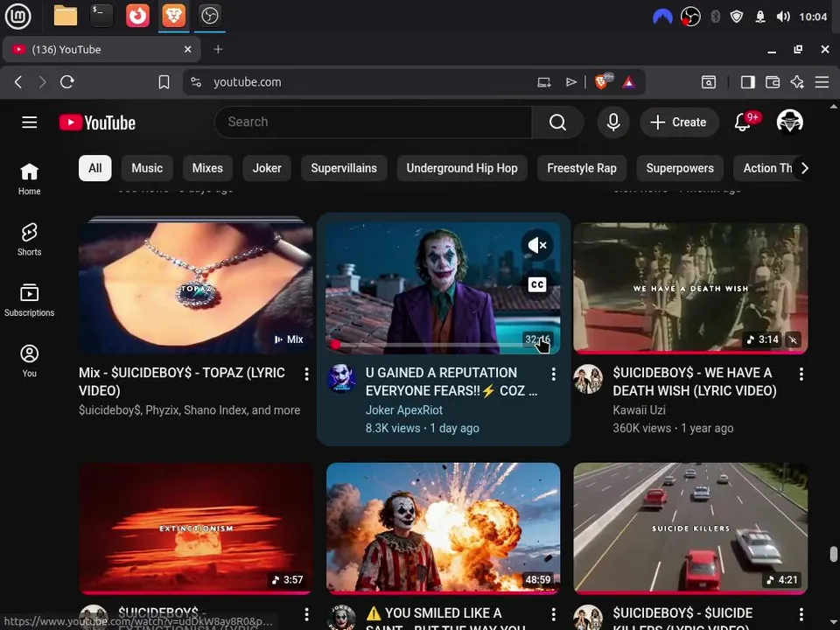Go to Home in sidebar
Screen dimensions: 840x630
point(30,179)
